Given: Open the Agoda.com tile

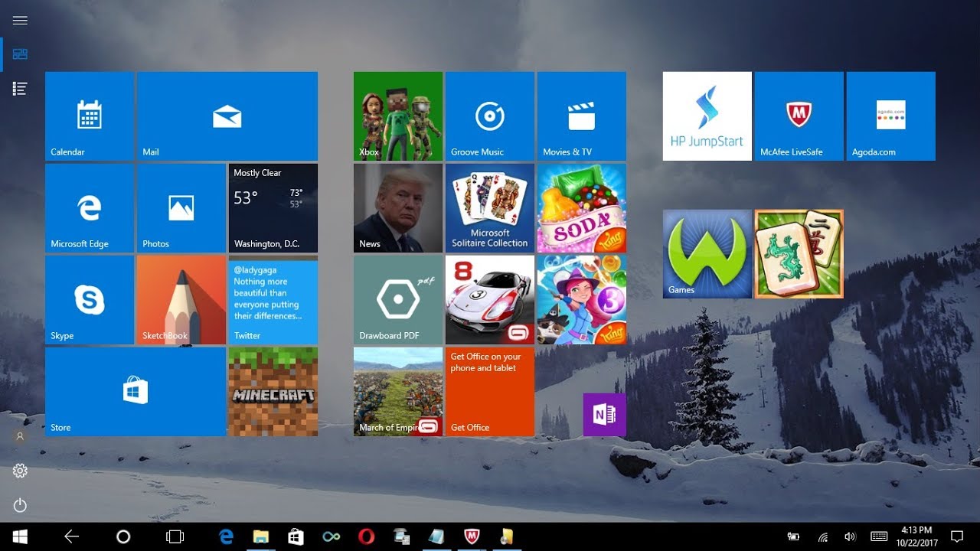Looking at the screenshot, I should (x=891, y=116).
